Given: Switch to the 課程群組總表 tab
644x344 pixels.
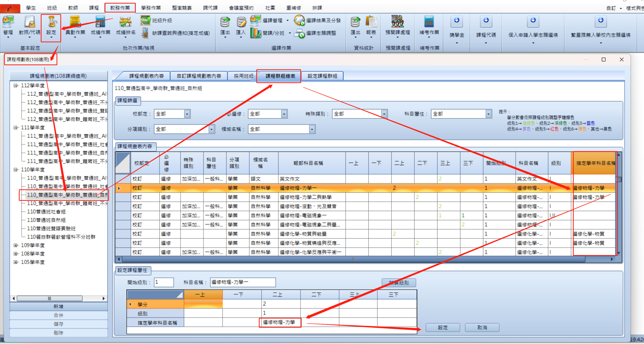Looking at the screenshot, I should pos(280,76).
